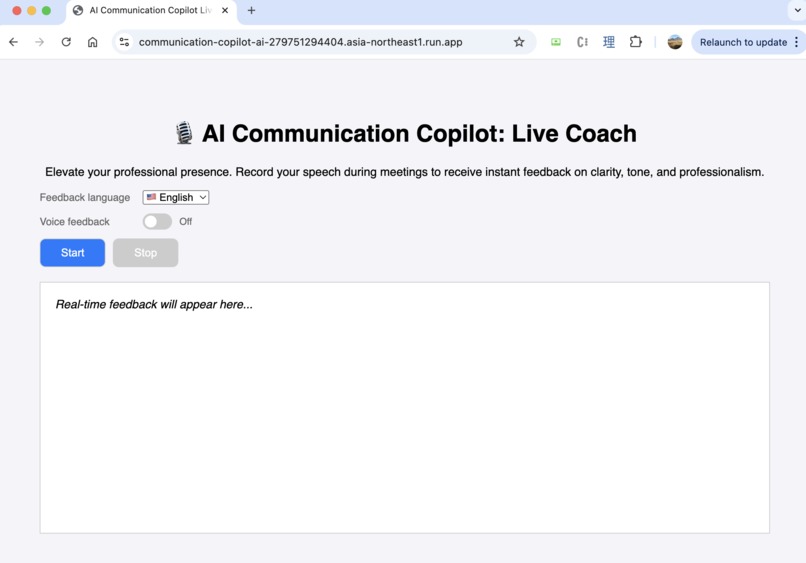
Task: Open the gray bracket extension icon
Action: [x=582, y=42]
